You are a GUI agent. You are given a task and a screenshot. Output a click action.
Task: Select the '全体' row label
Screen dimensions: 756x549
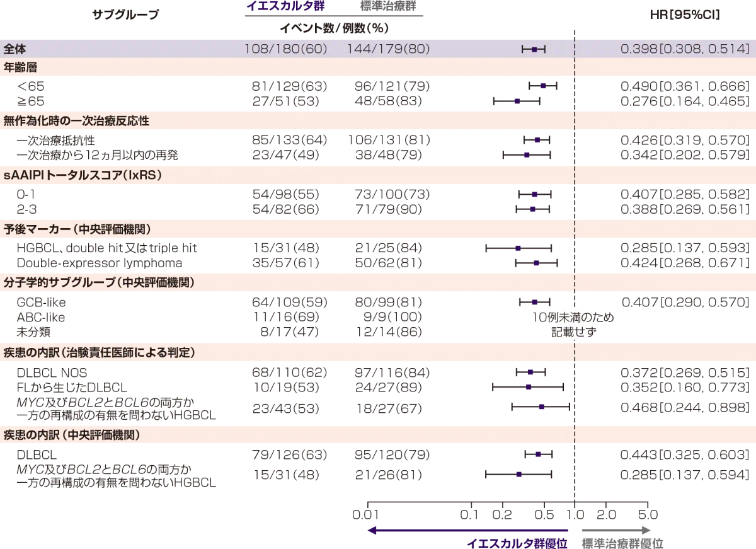click(x=14, y=49)
